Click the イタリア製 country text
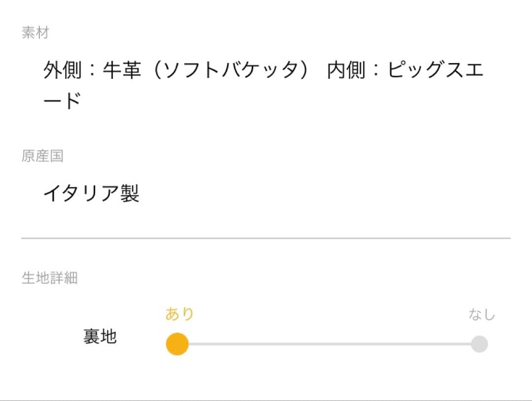 [92, 194]
